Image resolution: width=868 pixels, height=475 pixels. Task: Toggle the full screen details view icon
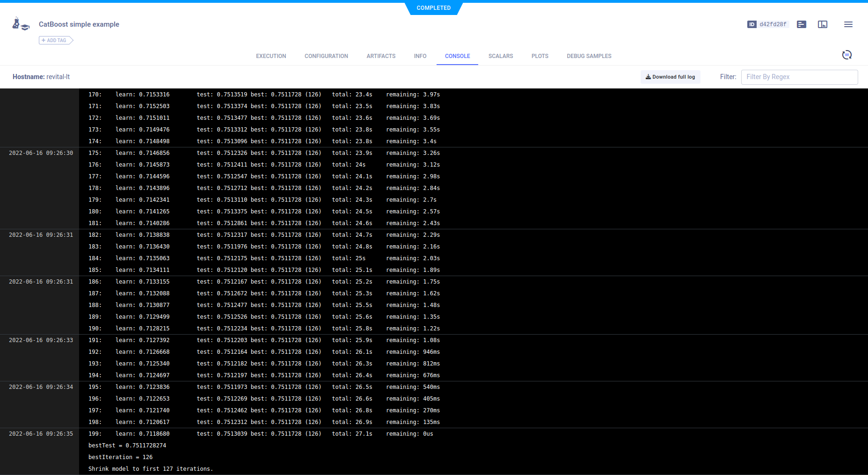click(822, 24)
